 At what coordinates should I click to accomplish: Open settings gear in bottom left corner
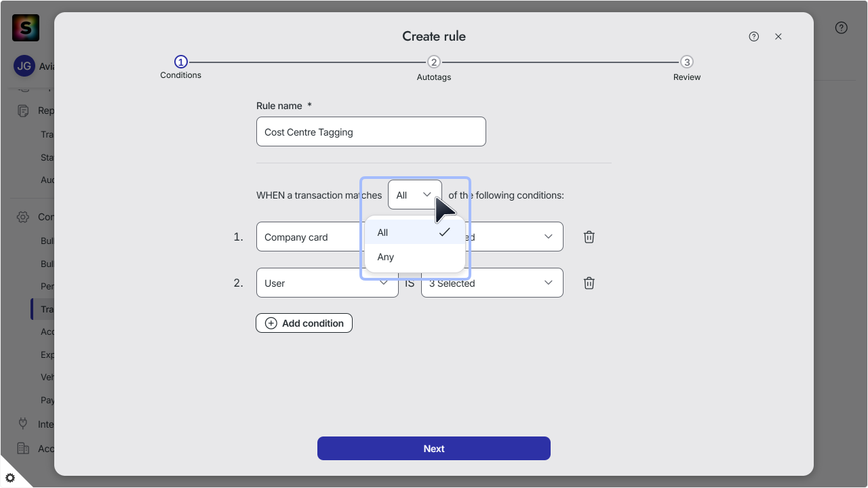pos(10,478)
